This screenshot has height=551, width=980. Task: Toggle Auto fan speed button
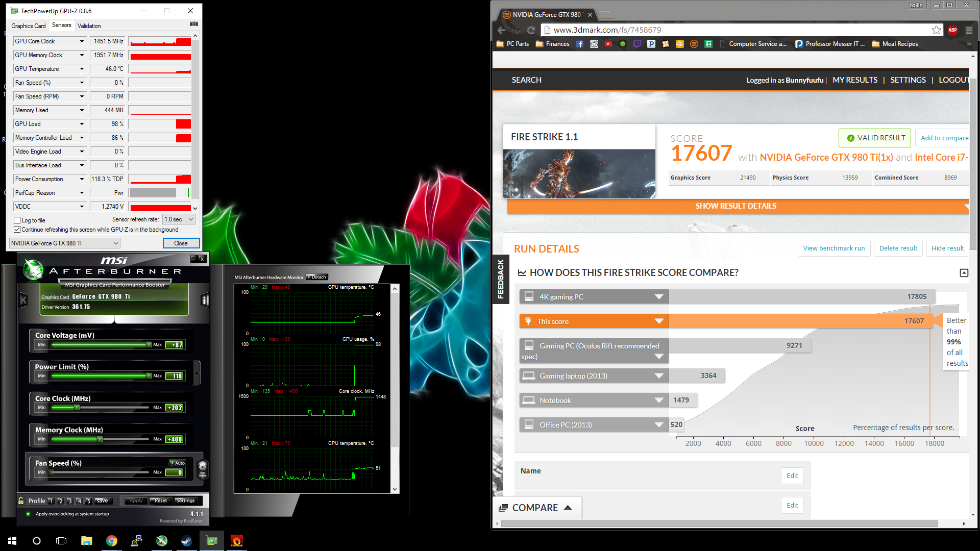pos(178,463)
